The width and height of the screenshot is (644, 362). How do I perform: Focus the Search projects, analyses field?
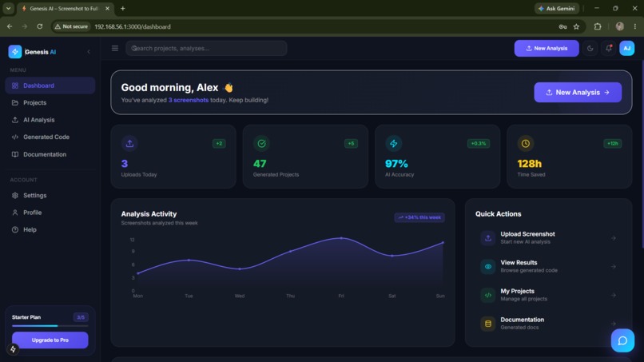tap(206, 48)
